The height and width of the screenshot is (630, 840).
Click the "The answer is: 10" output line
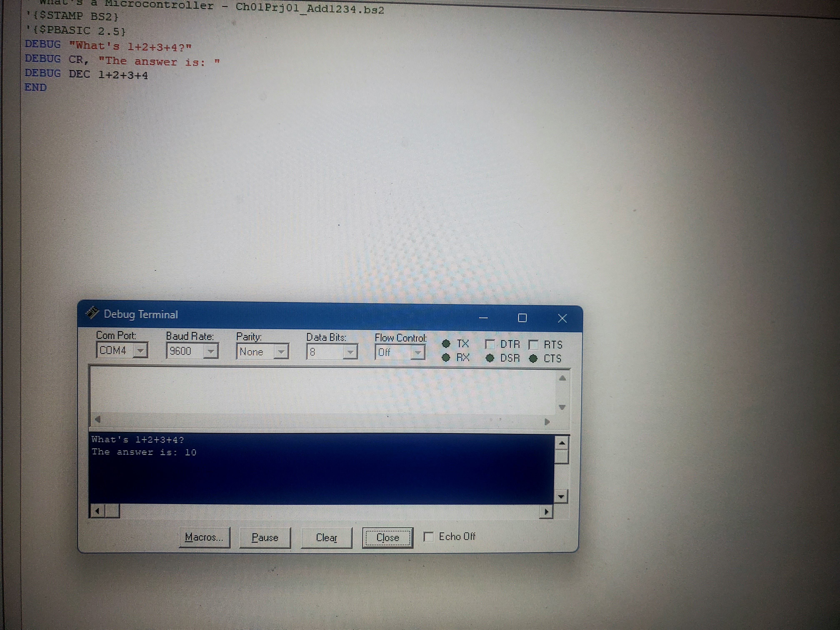coord(144,452)
